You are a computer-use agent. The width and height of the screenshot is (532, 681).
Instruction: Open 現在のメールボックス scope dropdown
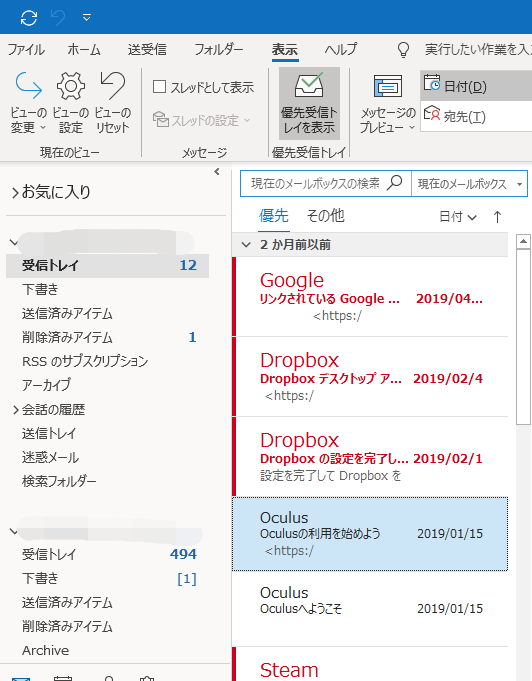(x=469, y=184)
